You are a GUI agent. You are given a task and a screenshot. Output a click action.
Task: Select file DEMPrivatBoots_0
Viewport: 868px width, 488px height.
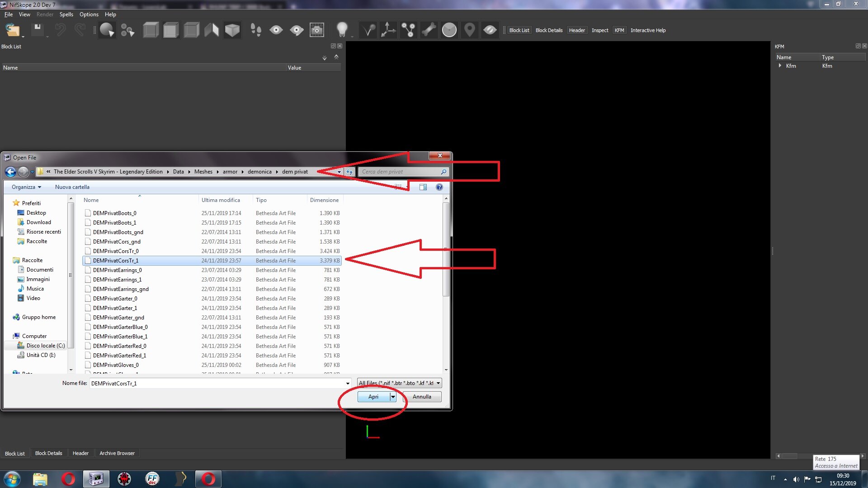(x=212, y=213)
